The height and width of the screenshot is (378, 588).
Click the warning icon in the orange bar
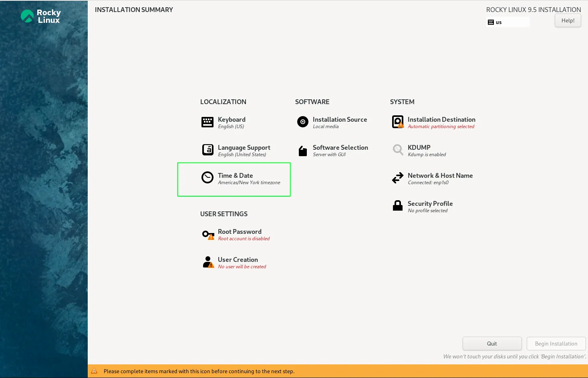(94, 371)
